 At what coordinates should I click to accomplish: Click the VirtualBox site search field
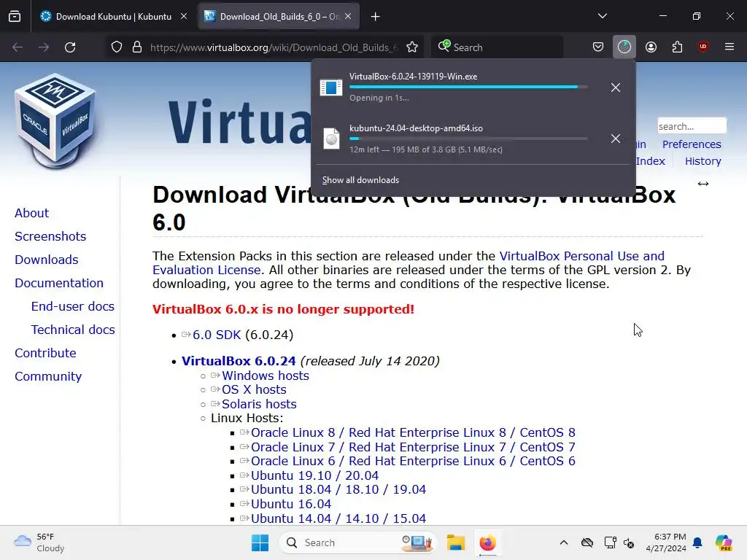coord(692,126)
